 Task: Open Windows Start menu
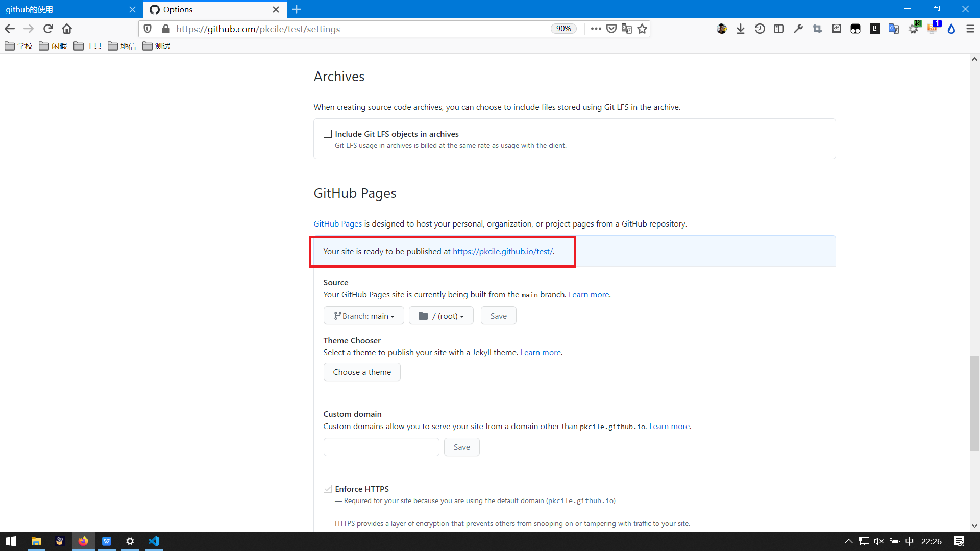pos(11,541)
